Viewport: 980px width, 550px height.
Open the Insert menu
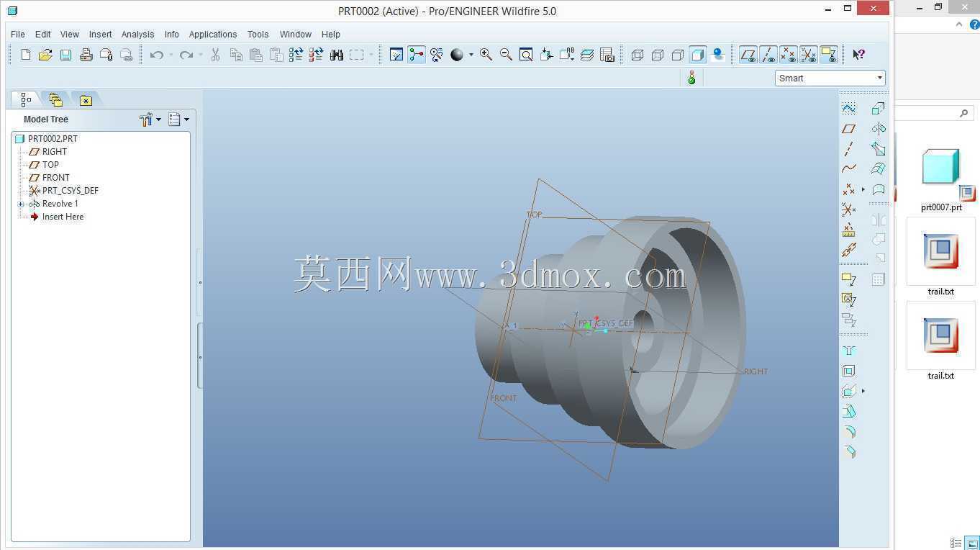(x=100, y=34)
